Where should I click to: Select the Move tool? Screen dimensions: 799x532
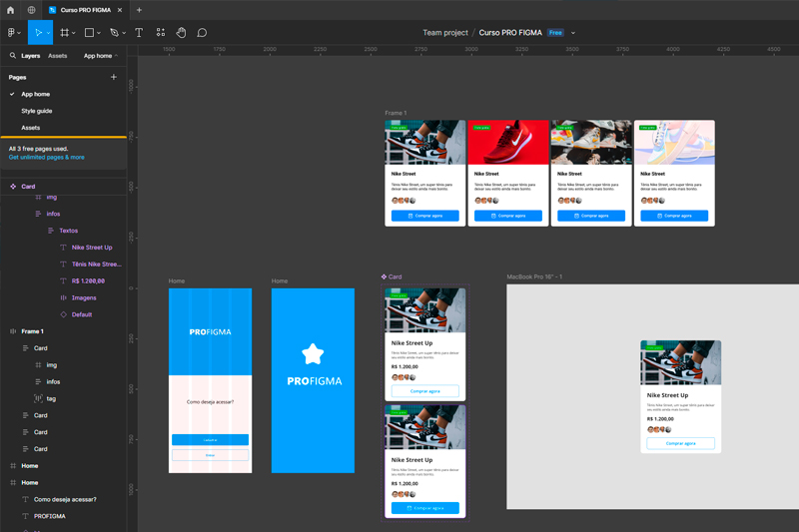click(38, 33)
